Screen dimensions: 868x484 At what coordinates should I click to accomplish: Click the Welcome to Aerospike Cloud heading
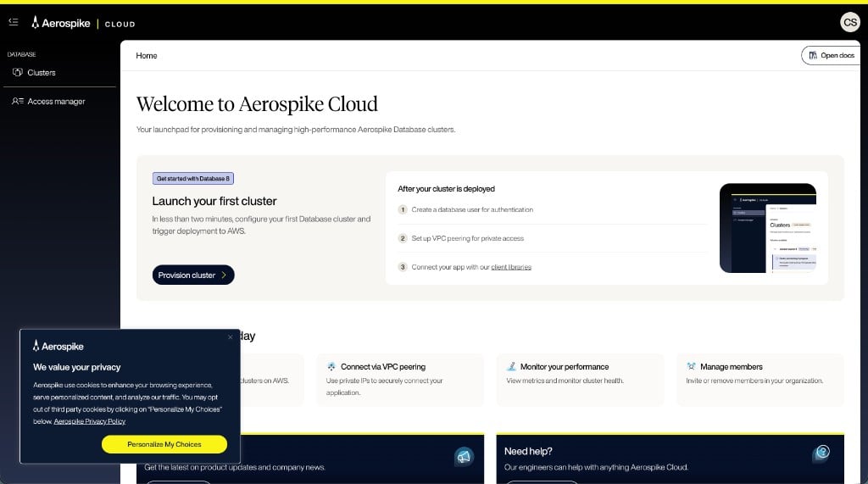pos(257,104)
